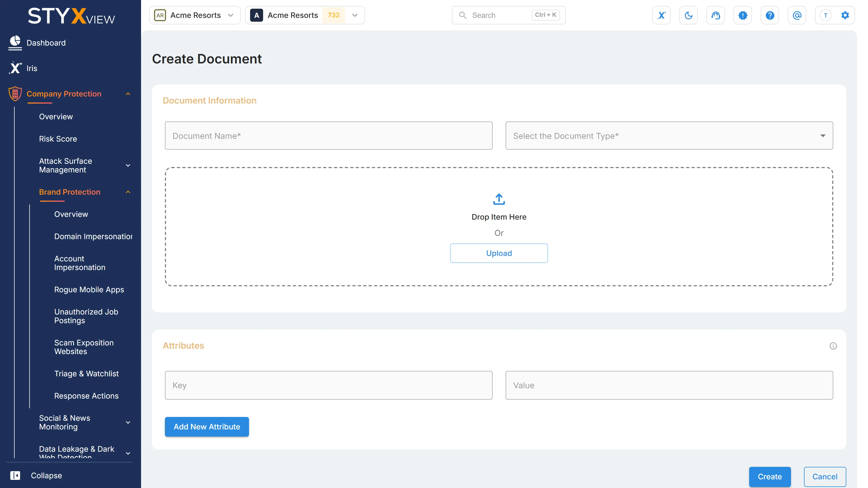Viewport: 868px width, 488px height.
Task: Open the user avatar T icon
Action: tap(825, 15)
